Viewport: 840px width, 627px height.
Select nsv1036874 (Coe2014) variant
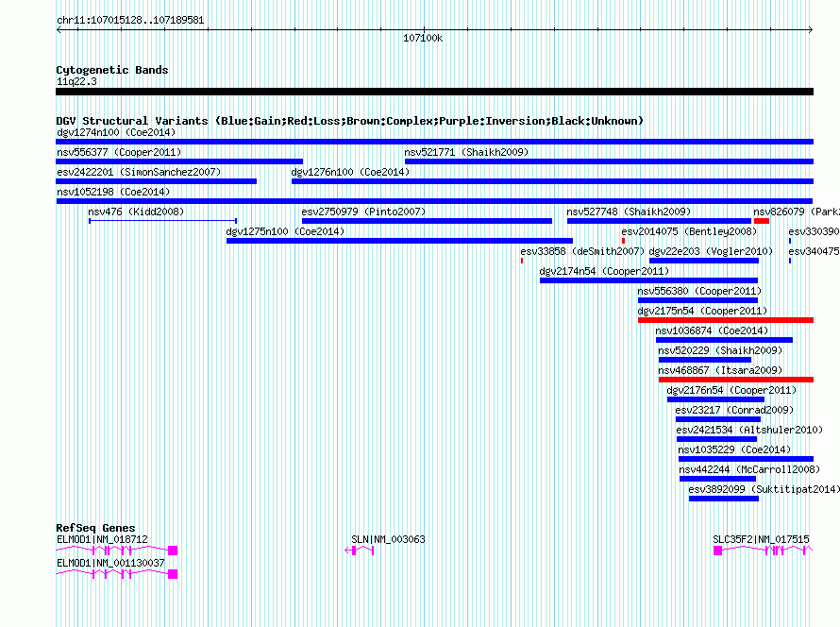point(724,340)
